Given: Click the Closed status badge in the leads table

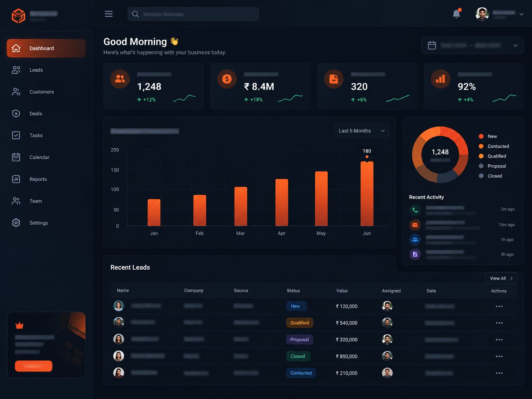Looking at the screenshot, I should click(x=298, y=356).
